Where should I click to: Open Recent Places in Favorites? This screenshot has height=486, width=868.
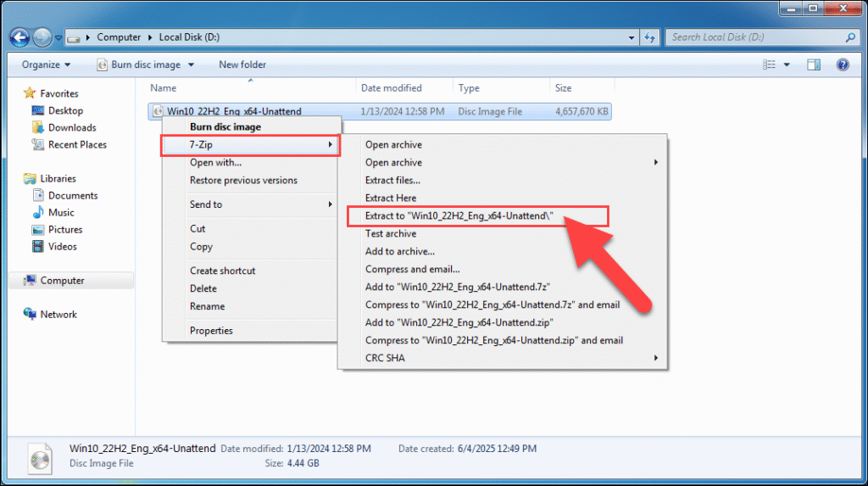(x=70, y=145)
